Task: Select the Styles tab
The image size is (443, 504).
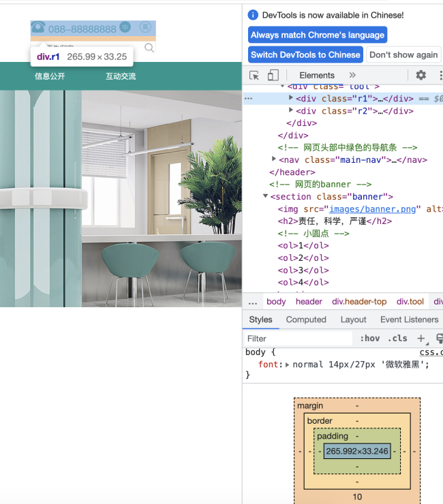Action: pyautogui.click(x=260, y=319)
